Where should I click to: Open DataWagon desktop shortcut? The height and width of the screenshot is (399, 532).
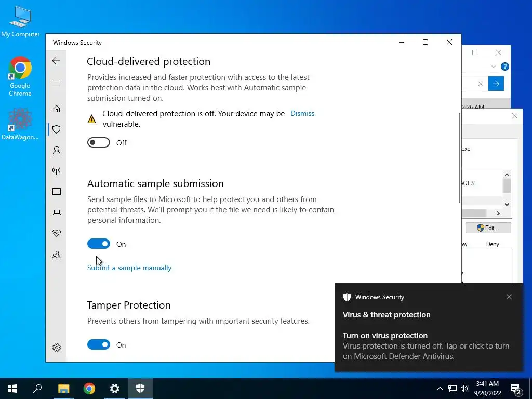[20, 124]
